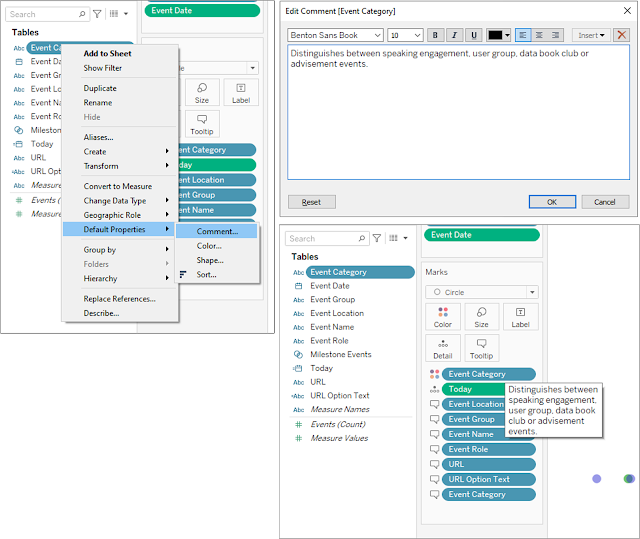The width and height of the screenshot is (640, 539).
Task: Toggle Underline in the Edit Comment toolbar
Action: [x=473, y=35]
